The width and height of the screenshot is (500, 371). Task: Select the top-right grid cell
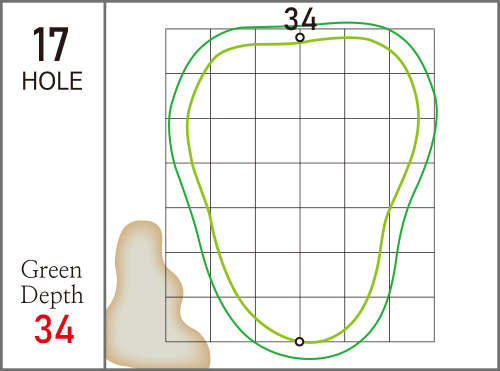pos(412,51)
